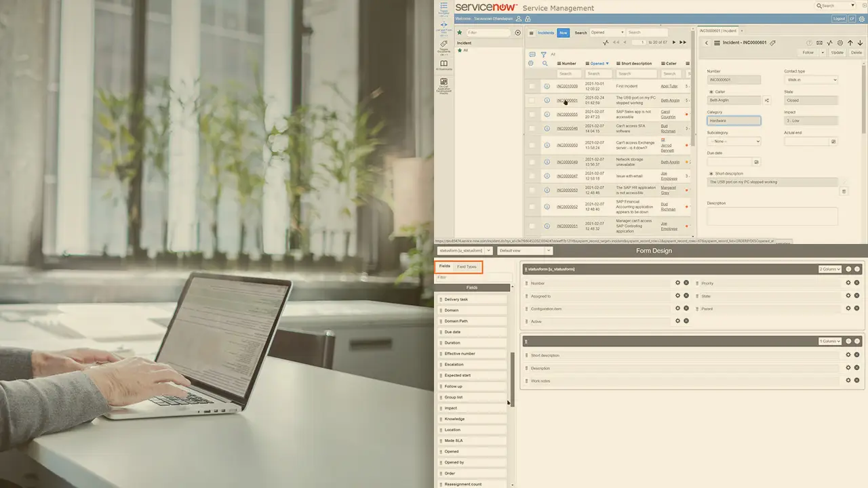Viewport: 868px width, 488px height.
Task: Select checkbox for INC0000052 row
Action: [x=532, y=207]
